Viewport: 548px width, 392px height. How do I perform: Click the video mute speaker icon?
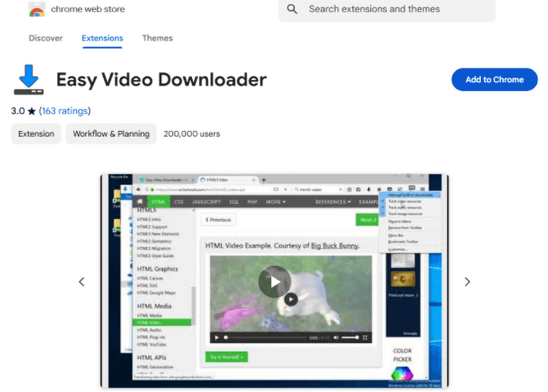click(336, 337)
